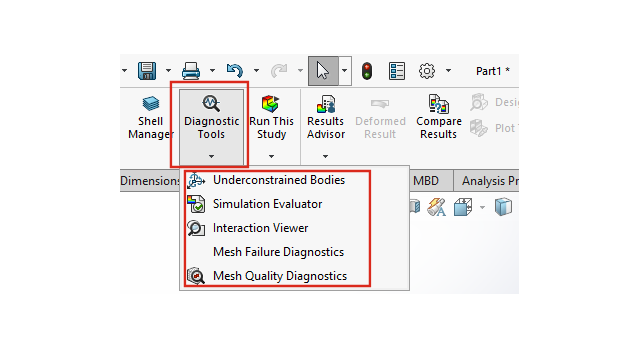Expand the Diagnostic Tools dropdown arrow
640x360 pixels.
coord(211,156)
